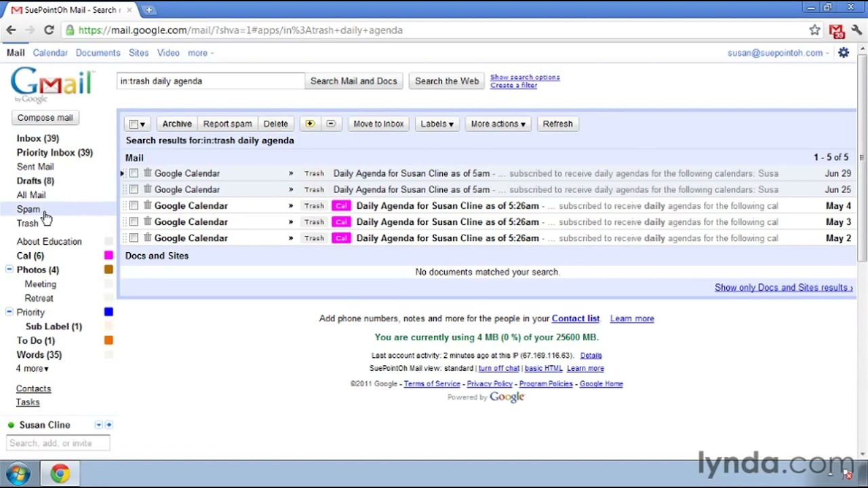Open Chrome wrench menu

tap(856, 30)
